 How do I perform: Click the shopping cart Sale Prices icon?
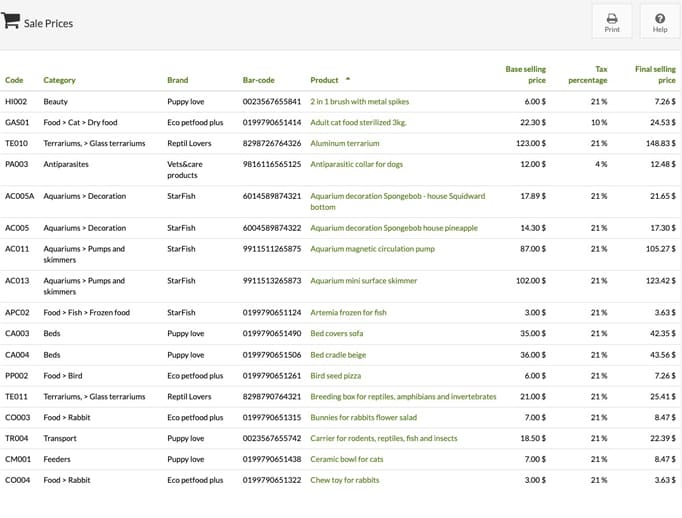tap(10, 20)
